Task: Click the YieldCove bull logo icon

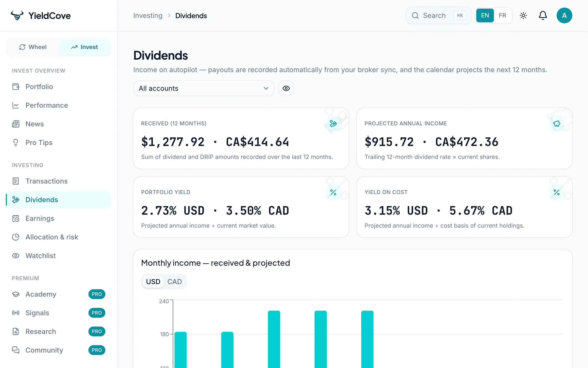Action: [17, 15]
